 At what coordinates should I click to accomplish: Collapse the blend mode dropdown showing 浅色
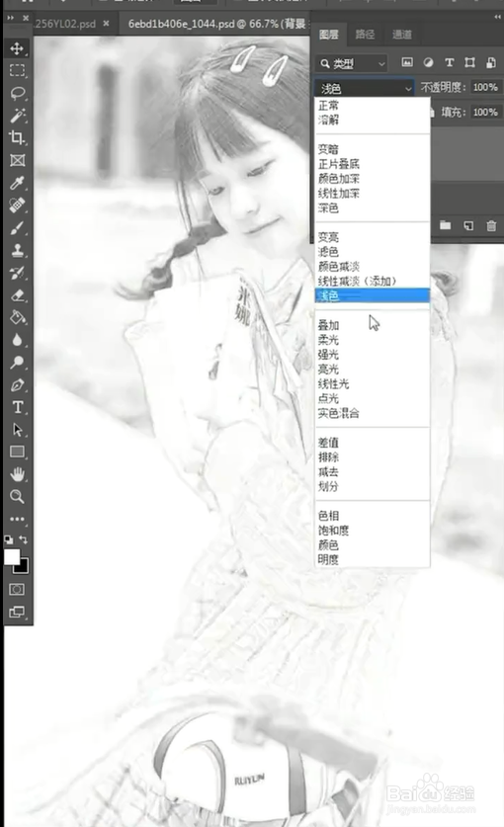click(x=364, y=88)
